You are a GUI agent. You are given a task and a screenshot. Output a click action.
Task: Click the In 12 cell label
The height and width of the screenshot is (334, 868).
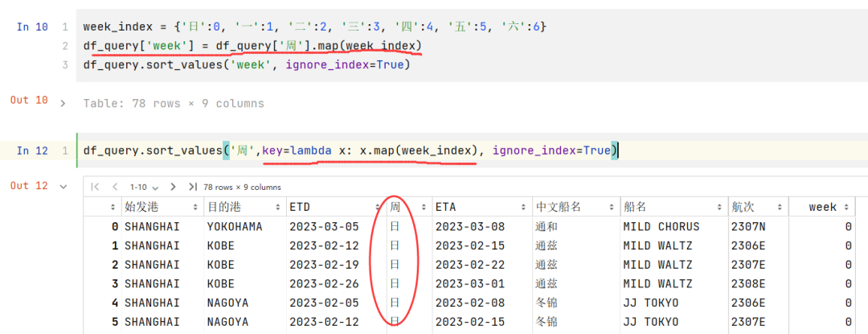(32, 151)
